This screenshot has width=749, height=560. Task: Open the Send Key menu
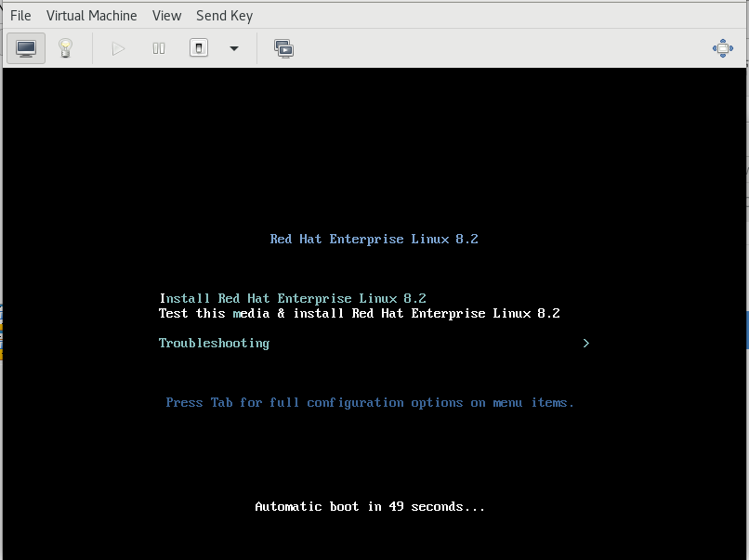[x=225, y=16]
